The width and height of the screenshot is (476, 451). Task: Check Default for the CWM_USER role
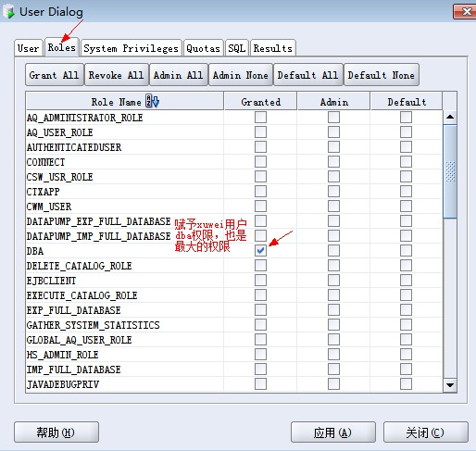406,206
